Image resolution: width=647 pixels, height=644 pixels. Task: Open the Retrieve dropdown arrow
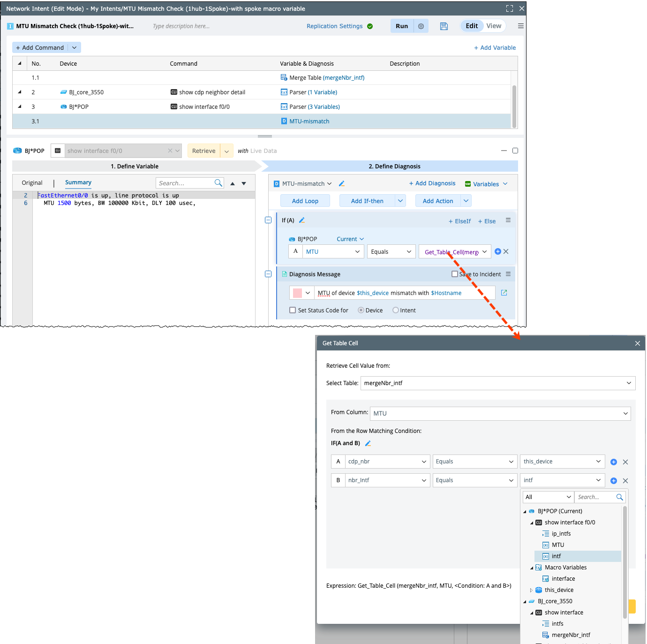coord(226,151)
